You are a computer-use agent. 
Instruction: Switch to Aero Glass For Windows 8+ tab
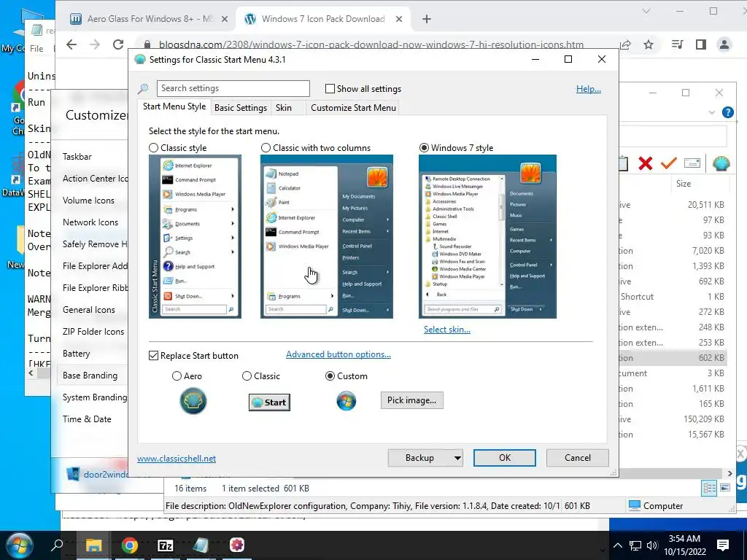[x=149, y=19]
